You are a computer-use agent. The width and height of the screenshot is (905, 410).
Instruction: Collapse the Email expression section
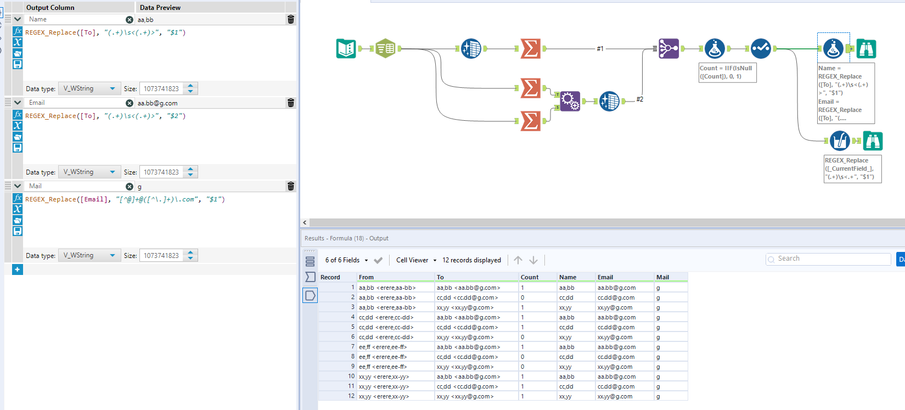[17, 103]
